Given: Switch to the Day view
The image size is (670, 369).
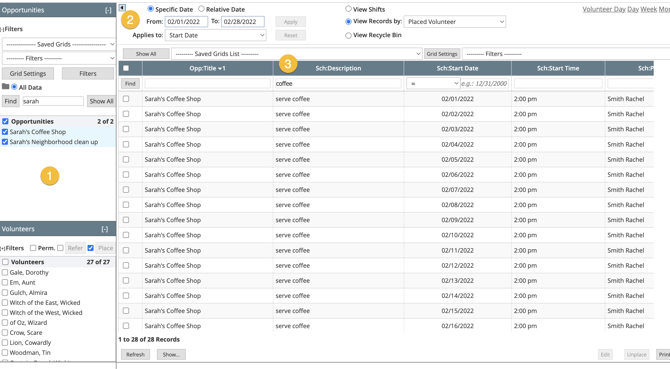Looking at the screenshot, I should pos(633,9).
